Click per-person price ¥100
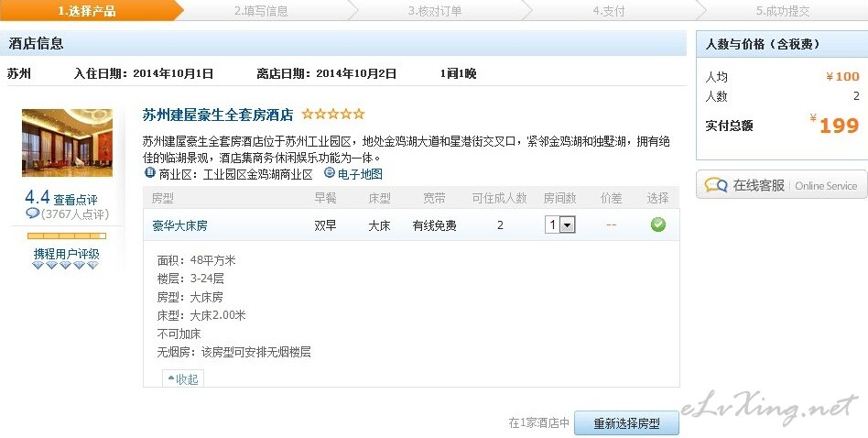This screenshot has height=438, width=868. point(842,76)
